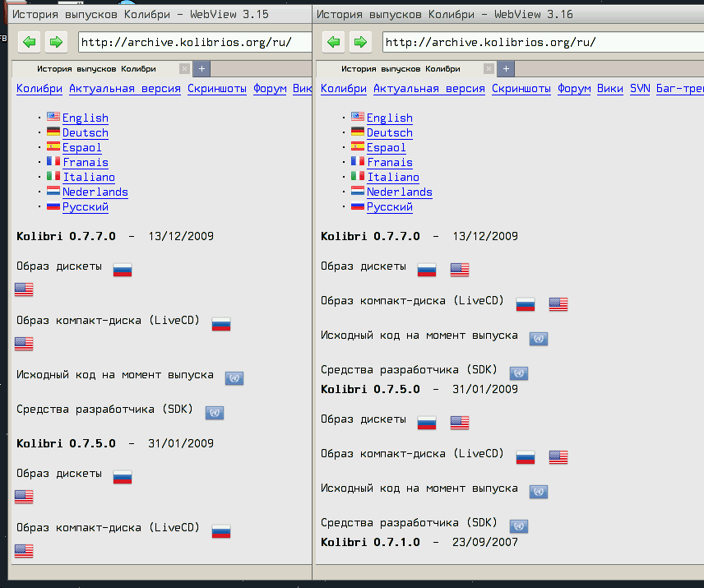The height and width of the screenshot is (588, 704).
Task: Choose Deutsch language in WebView 3.15
Action: (86, 132)
